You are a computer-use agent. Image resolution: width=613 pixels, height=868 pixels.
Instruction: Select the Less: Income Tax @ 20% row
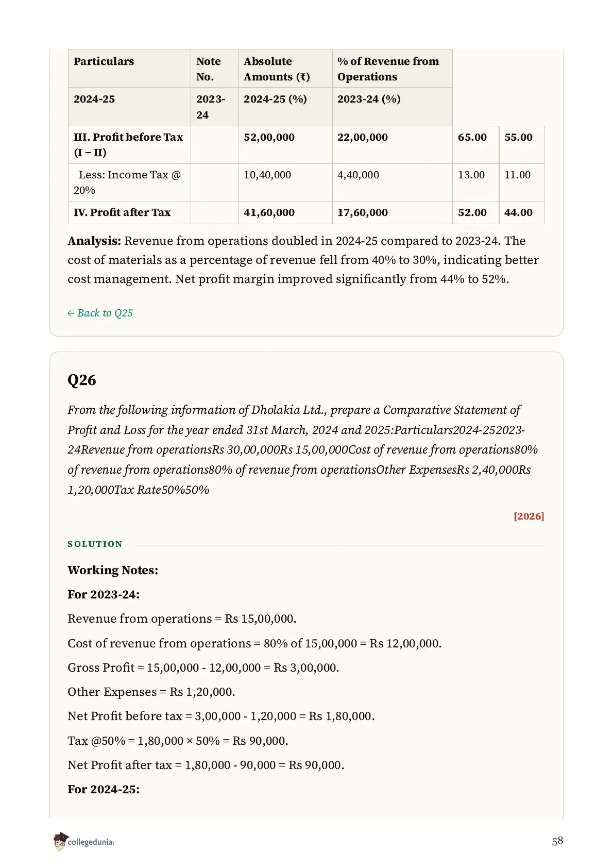click(x=306, y=182)
